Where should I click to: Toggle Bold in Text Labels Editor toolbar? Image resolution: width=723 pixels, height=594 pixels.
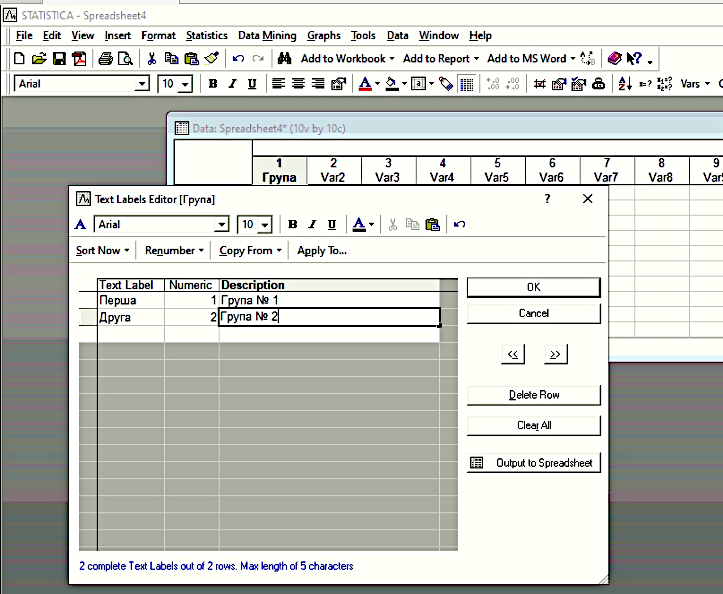point(293,225)
